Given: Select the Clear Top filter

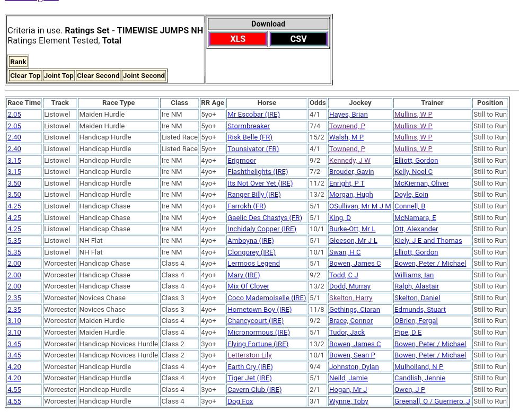Looking at the screenshot, I should pos(25,76).
